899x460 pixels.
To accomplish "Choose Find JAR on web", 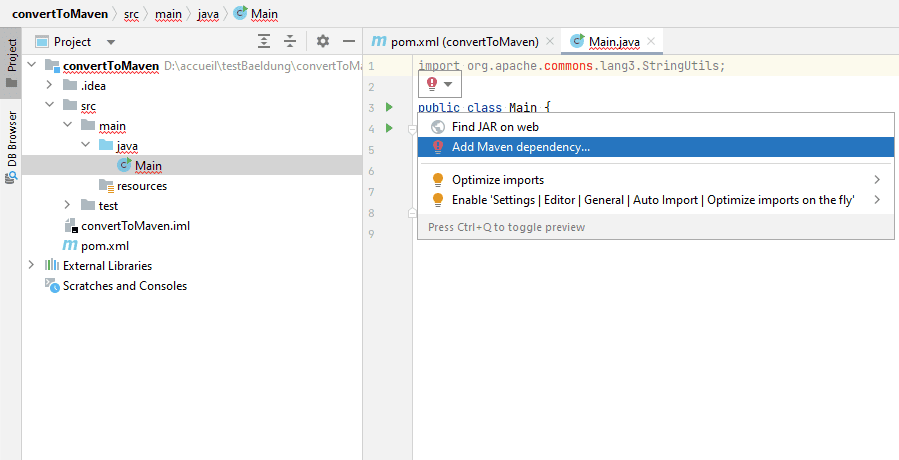I will click(495, 127).
